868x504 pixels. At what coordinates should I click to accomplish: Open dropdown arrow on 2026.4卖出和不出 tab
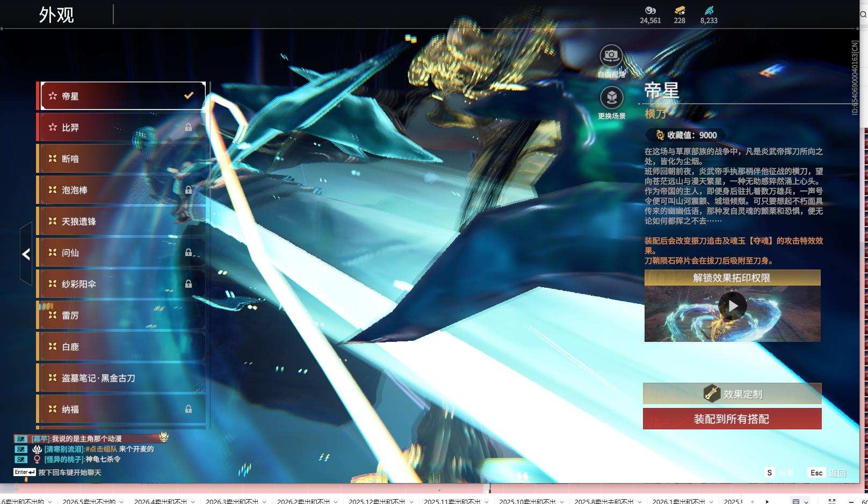193,501
